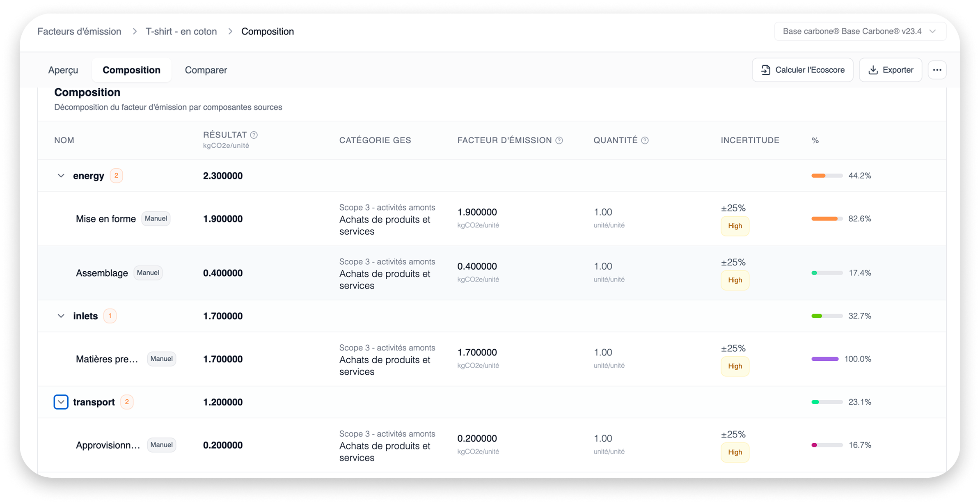Image resolution: width=980 pixels, height=504 pixels.
Task: Click the count badge beside inlets
Action: 110,316
